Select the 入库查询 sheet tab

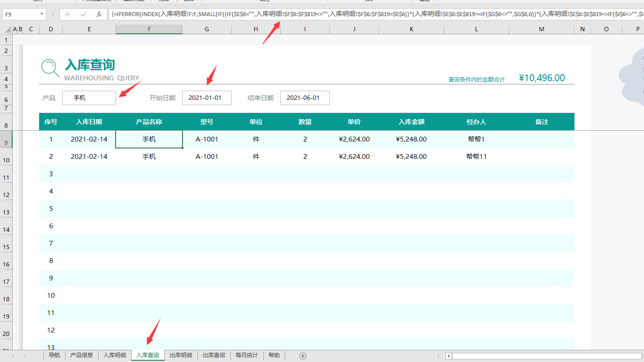148,355
